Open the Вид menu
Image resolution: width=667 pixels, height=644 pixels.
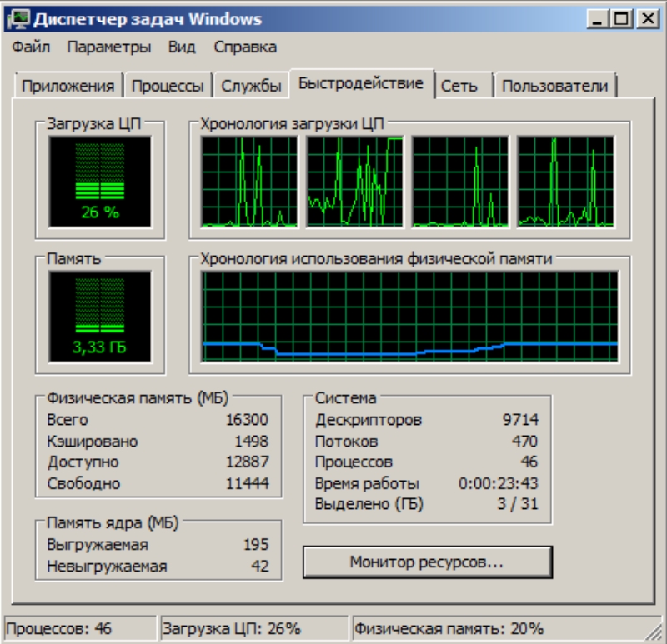tap(182, 47)
